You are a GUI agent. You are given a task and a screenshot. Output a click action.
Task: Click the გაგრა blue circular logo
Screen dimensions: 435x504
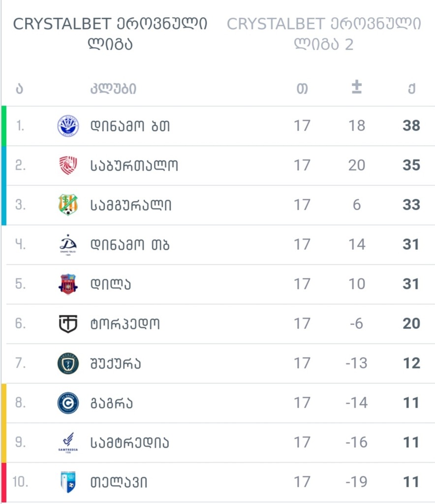point(68,403)
